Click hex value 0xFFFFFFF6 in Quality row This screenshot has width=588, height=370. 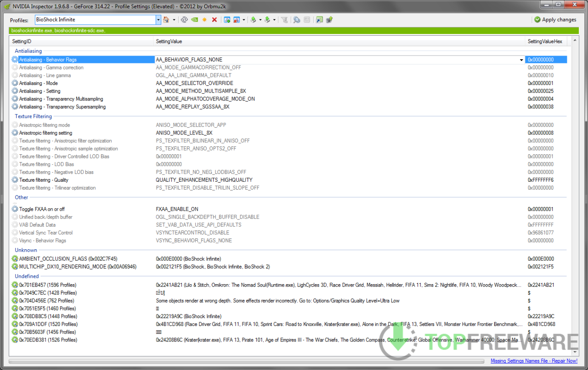pos(541,180)
